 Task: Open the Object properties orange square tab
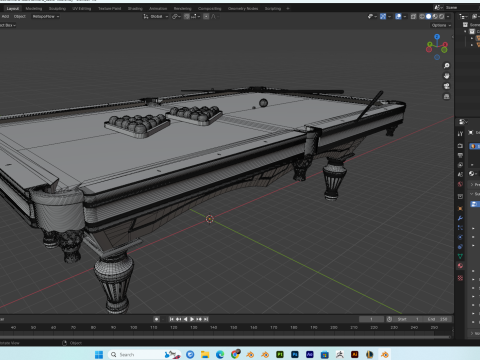pyautogui.click(x=460, y=208)
